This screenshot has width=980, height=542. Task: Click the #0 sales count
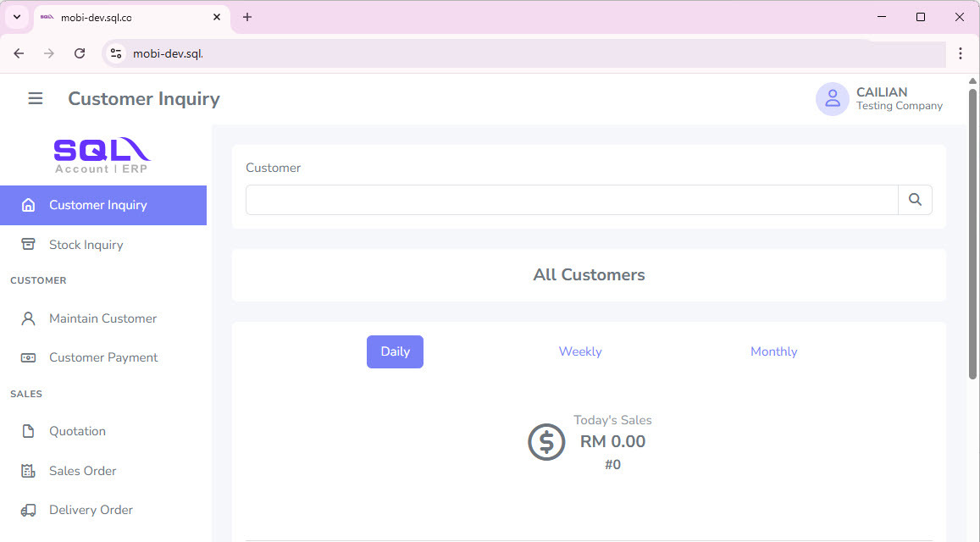(612, 464)
